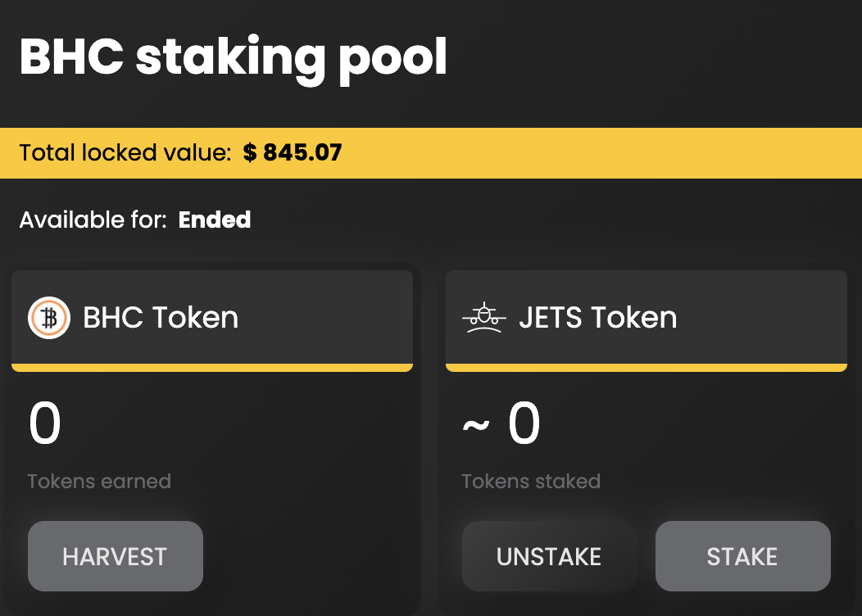Click the Total locked value label

point(125,152)
